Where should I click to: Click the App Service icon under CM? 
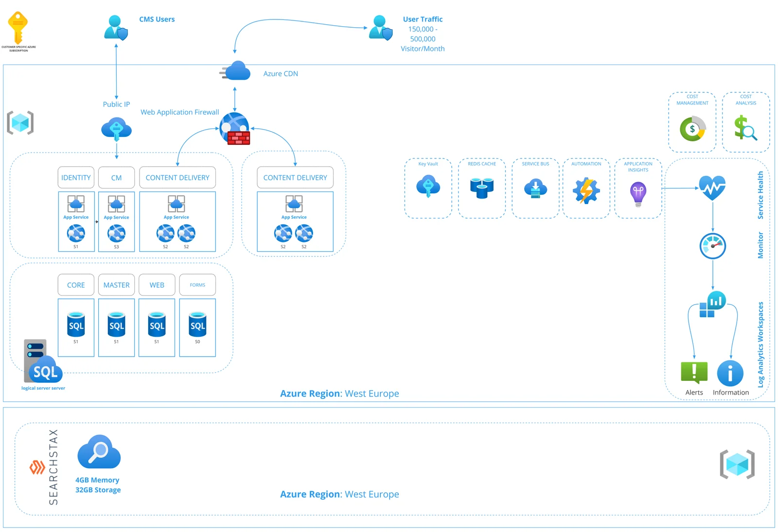tap(116, 204)
